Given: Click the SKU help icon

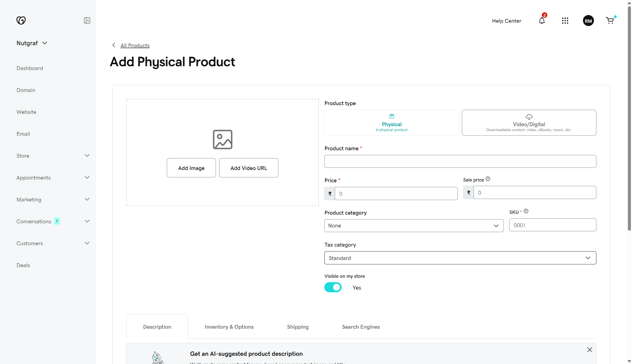Looking at the screenshot, I should click(526, 211).
